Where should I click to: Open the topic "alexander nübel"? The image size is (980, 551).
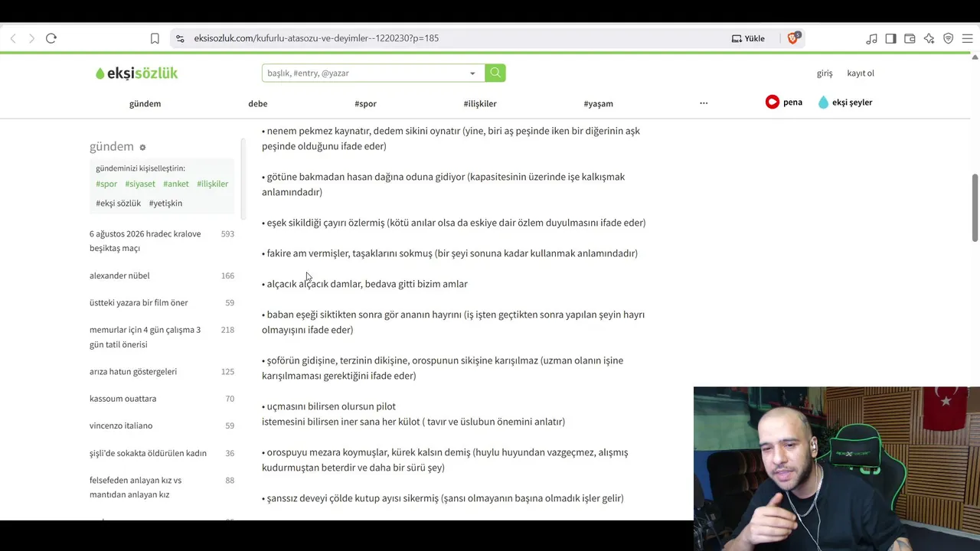click(119, 275)
